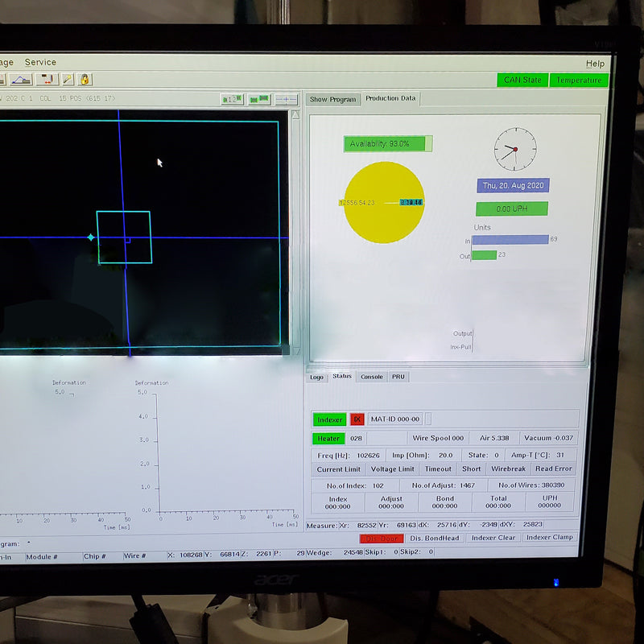Toggle the green Heater status button

[328, 438]
